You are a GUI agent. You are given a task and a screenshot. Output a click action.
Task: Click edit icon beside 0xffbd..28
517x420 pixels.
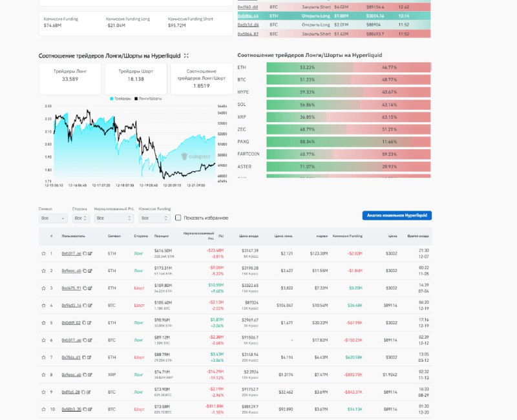click(90, 392)
